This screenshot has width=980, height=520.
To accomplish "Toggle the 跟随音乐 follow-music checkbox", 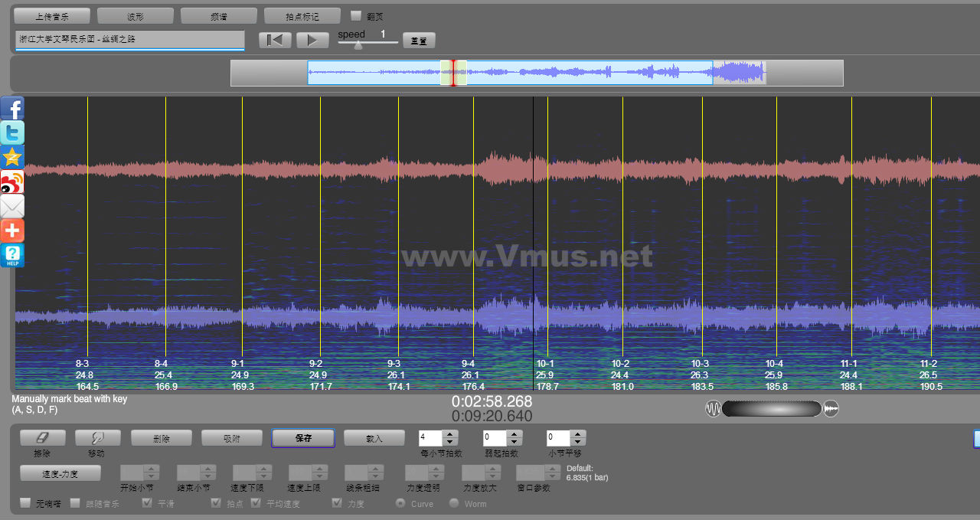I will point(75,503).
